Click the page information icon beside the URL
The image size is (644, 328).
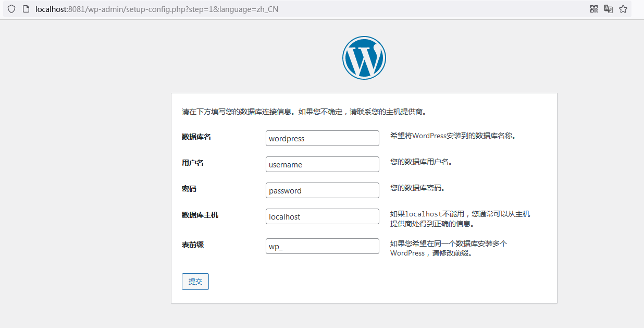point(26,9)
